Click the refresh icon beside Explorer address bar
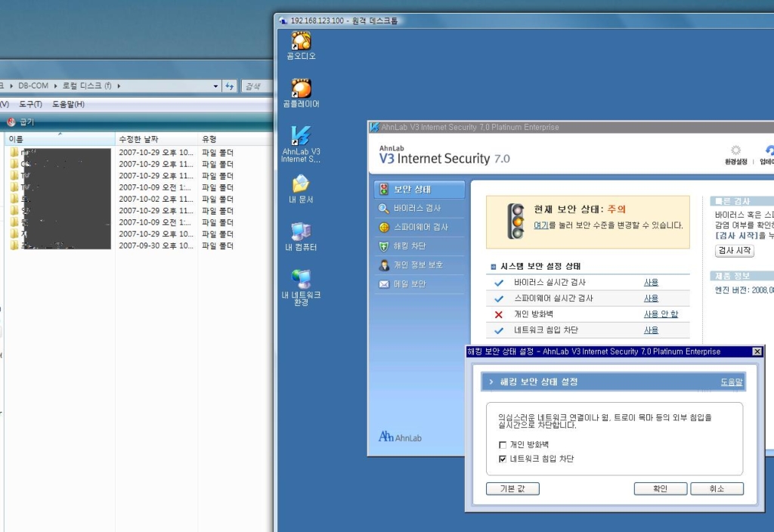The height and width of the screenshot is (532, 774). (x=230, y=86)
